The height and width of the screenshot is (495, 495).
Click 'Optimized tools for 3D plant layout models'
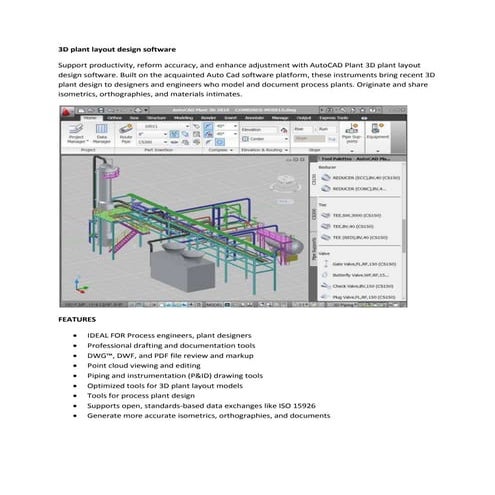pyautogui.click(x=165, y=385)
